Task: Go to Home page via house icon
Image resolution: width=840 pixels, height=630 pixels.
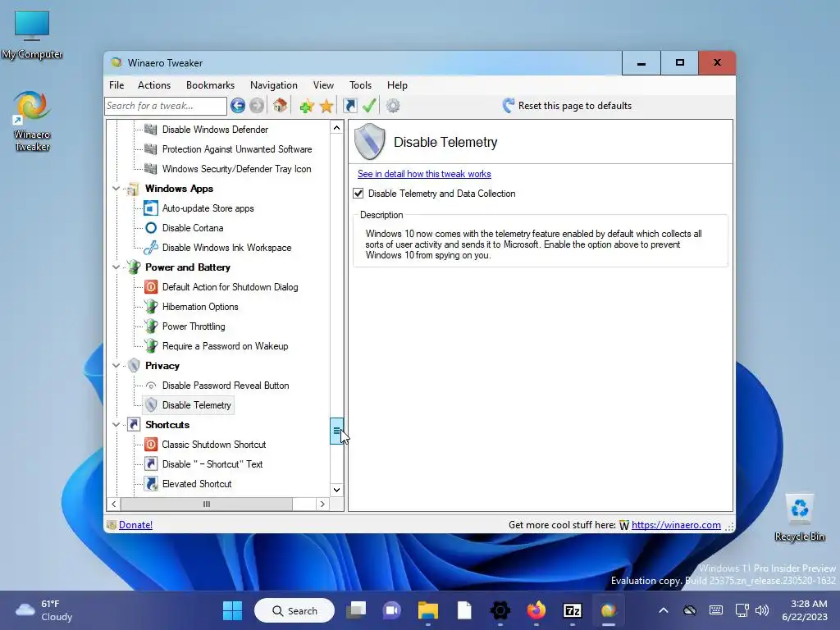Action: (280, 106)
